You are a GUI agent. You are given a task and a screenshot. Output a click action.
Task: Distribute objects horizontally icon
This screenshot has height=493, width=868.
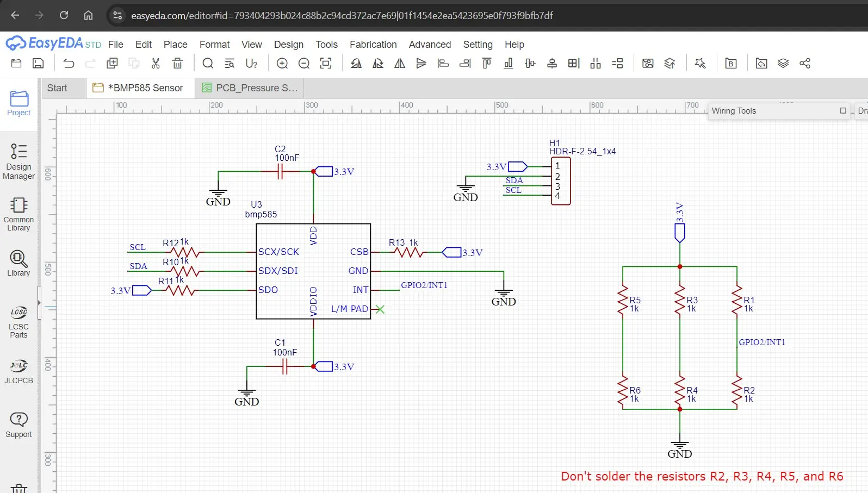pyautogui.click(x=596, y=63)
